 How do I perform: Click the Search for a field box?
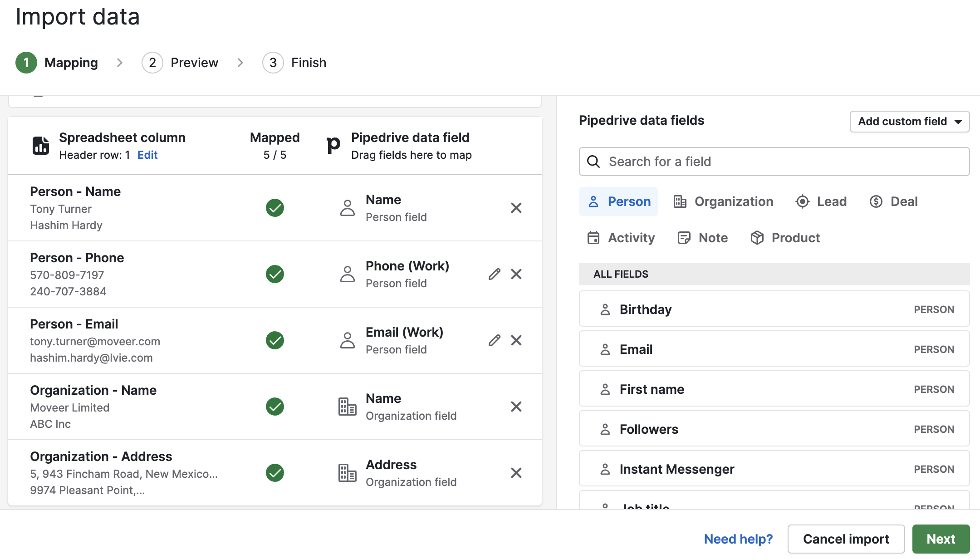click(x=774, y=162)
